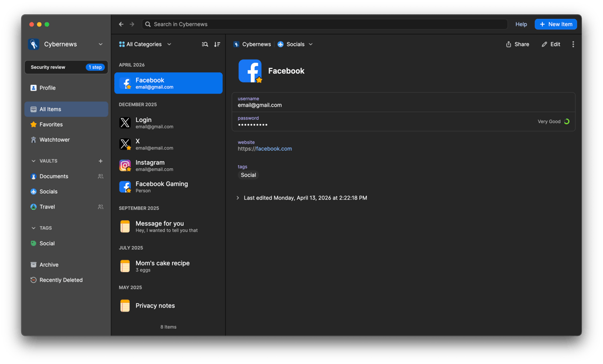
Task: Click the Recently Deleted icon
Action: (x=34, y=280)
